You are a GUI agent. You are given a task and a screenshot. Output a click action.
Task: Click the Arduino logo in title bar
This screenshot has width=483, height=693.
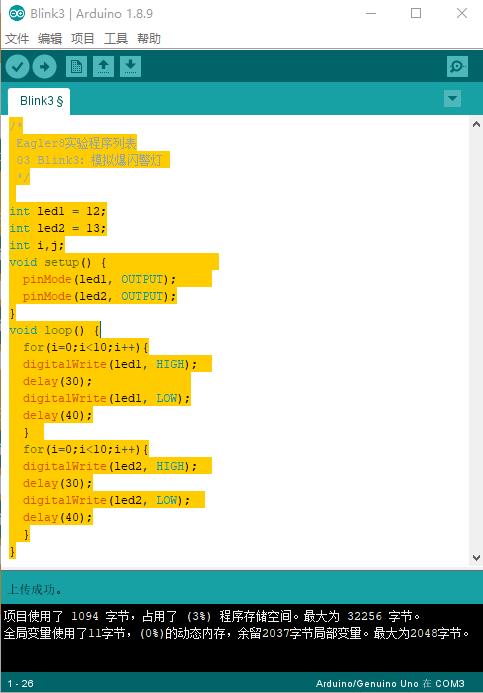pyautogui.click(x=17, y=14)
